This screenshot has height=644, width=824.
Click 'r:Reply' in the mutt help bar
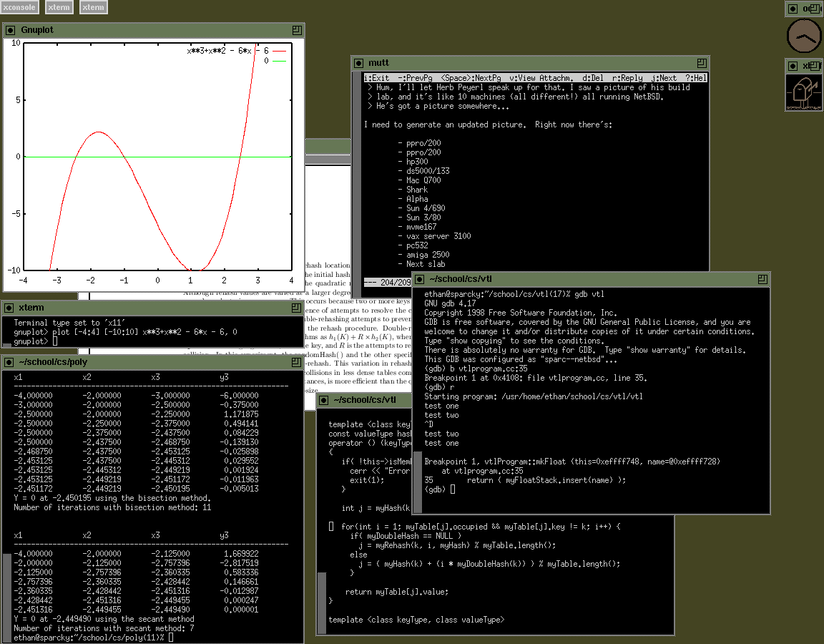pos(627,78)
